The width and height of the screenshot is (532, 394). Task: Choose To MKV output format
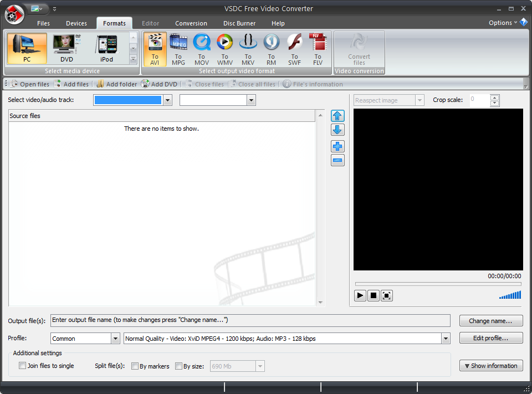248,49
